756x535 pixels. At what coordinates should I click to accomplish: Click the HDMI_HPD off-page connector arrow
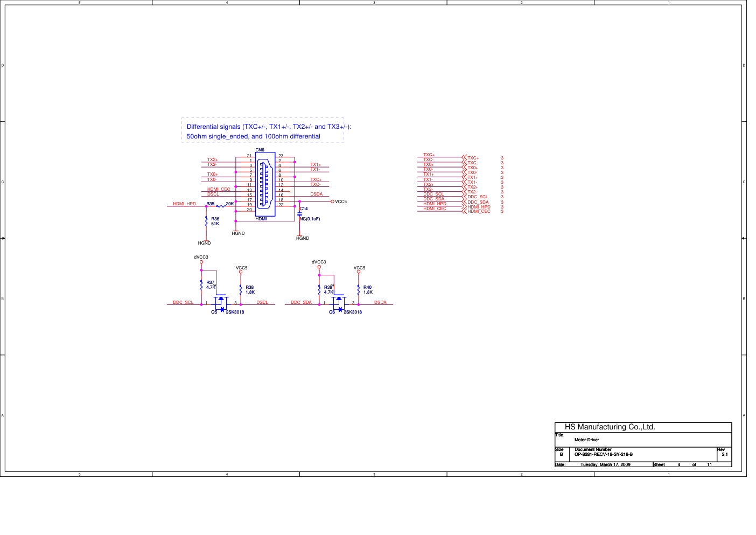point(464,207)
